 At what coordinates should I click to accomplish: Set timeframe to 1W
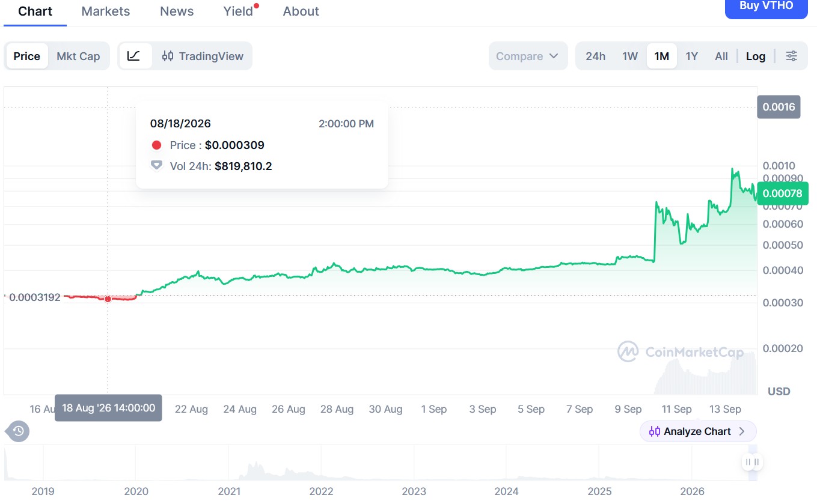pyautogui.click(x=630, y=56)
